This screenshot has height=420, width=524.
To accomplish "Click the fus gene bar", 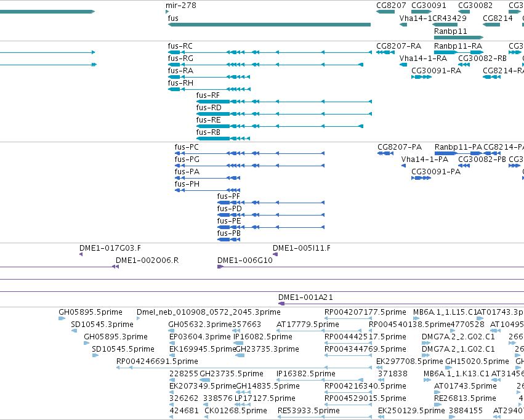I will pos(269,25).
